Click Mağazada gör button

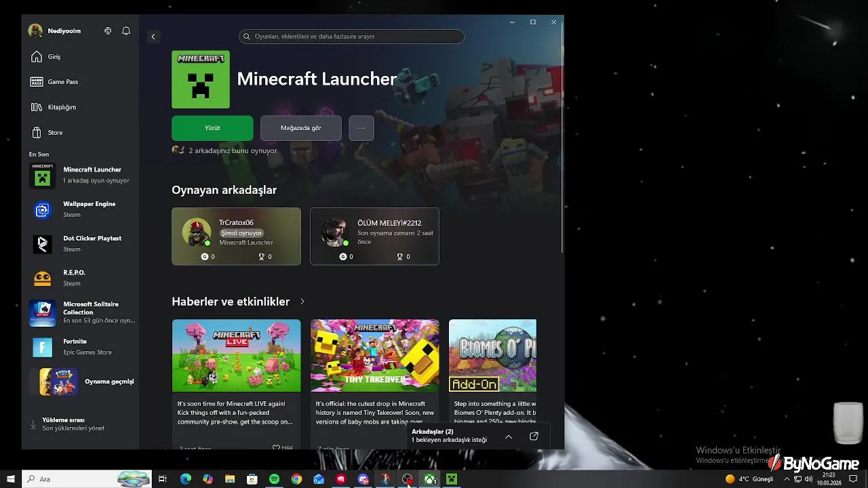point(301,128)
